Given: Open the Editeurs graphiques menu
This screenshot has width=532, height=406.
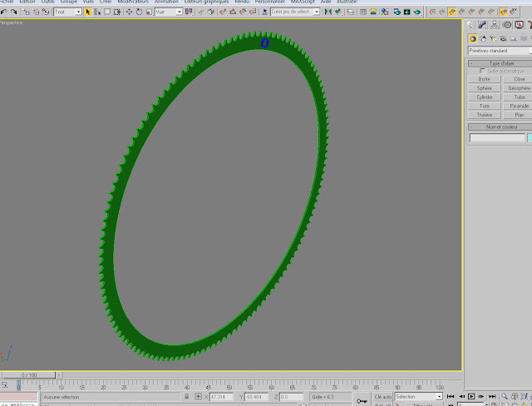Looking at the screenshot, I should pos(206,2).
